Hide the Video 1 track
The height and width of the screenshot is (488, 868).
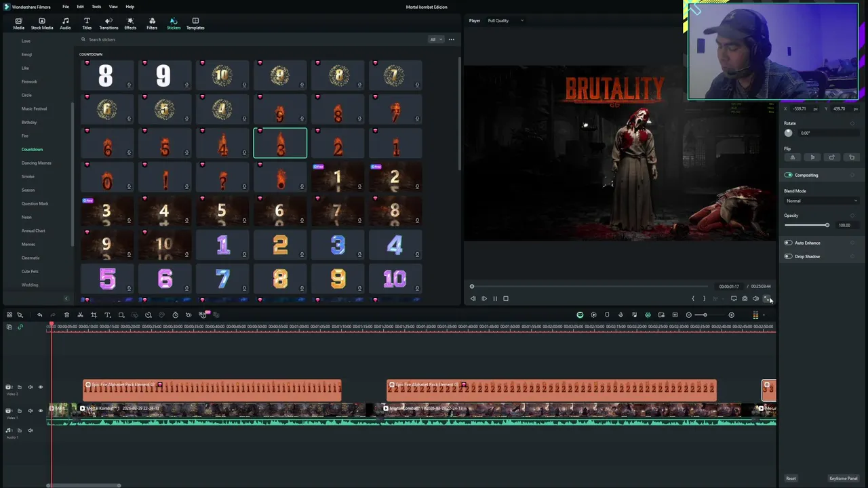(40, 411)
